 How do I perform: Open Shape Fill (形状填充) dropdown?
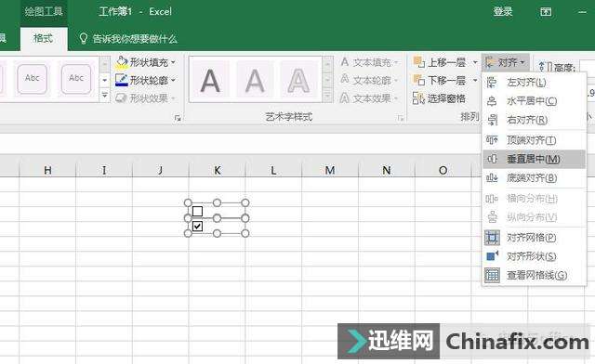pyautogui.click(x=146, y=62)
